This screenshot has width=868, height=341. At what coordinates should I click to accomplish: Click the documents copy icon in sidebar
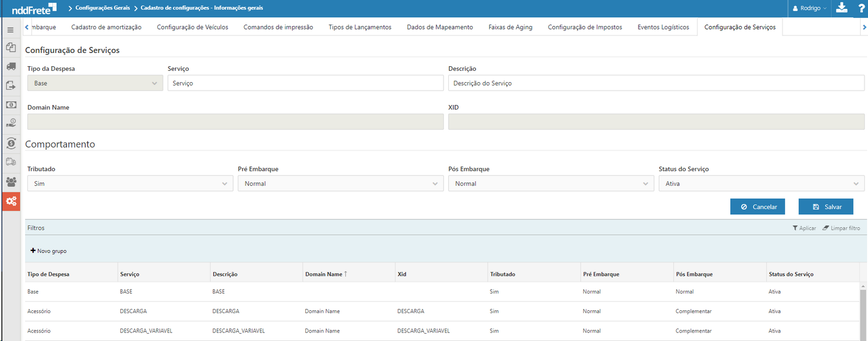pos(11,47)
